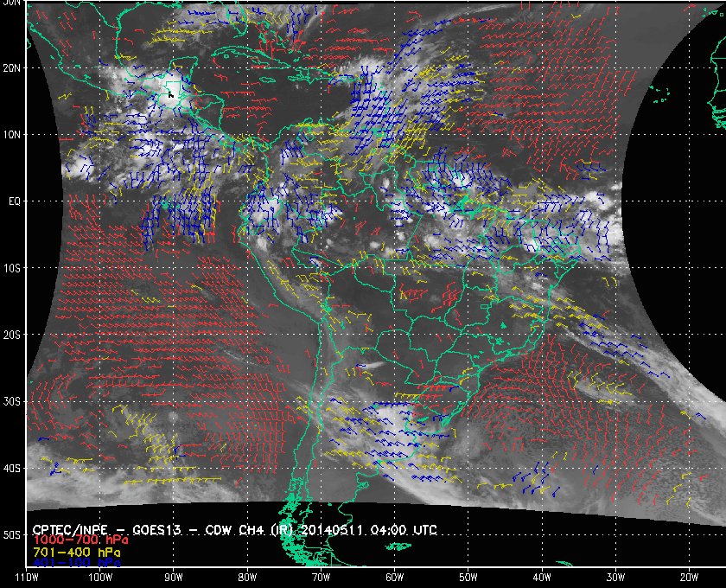Click the "20140511" date text
The width and height of the screenshot is (726, 588).
pyautogui.click(x=330, y=530)
